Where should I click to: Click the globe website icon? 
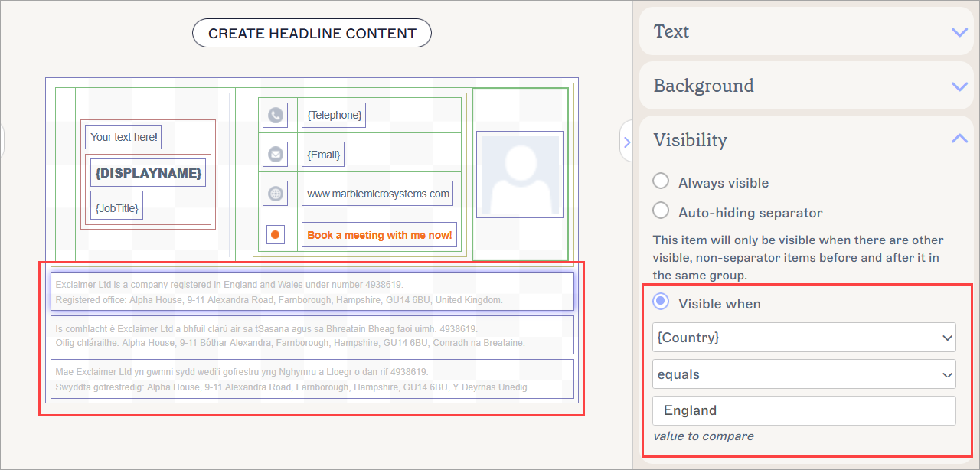tap(276, 194)
